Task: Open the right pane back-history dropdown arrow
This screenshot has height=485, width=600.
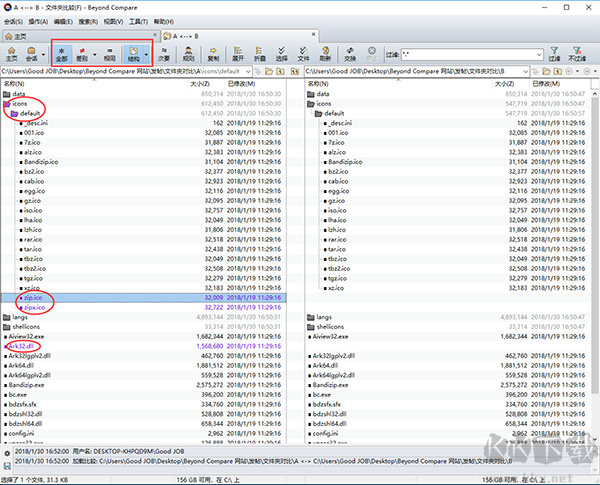Action: click(577, 71)
